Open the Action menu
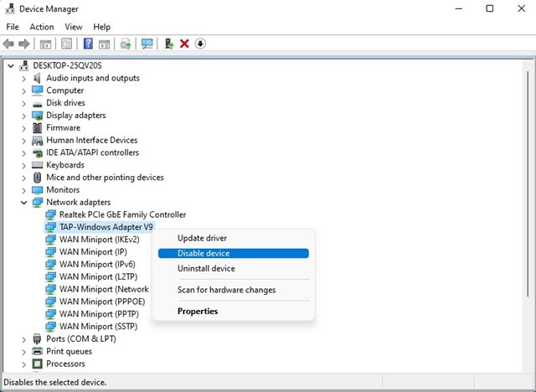This screenshot has height=392, width=536. 42,27
